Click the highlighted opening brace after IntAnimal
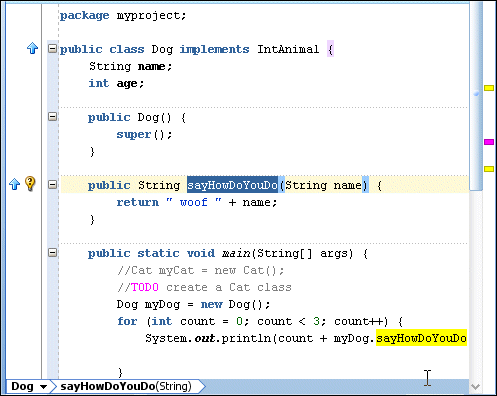This screenshot has height=396, width=497. coord(330,49)
